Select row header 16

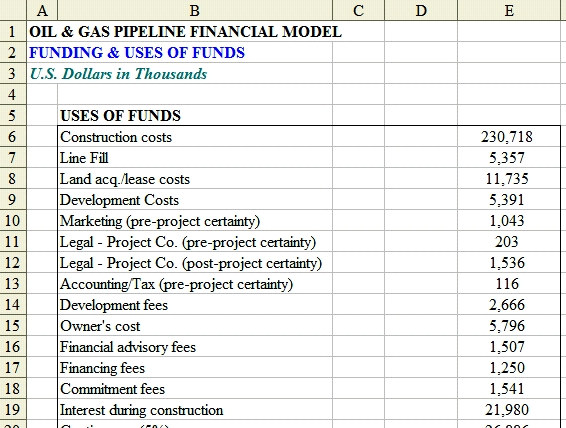click(13, 346)
